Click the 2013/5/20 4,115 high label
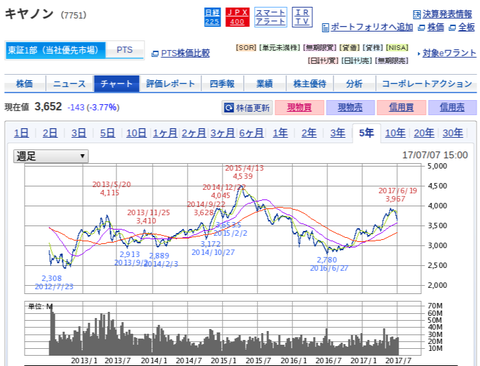The height and width of the screenshot is (366, 480). 111,188
